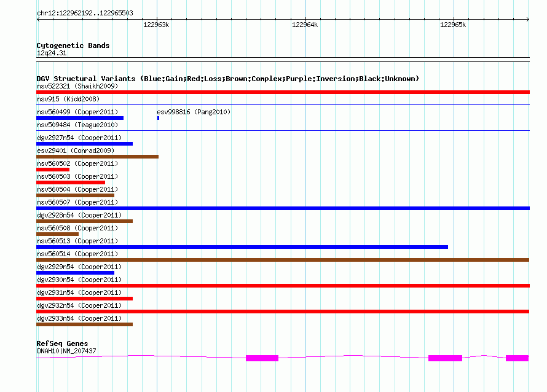Click the nsv560503 red loss bar
The height and width of the screenshot is (392, 547).
(x=71, y=182)
